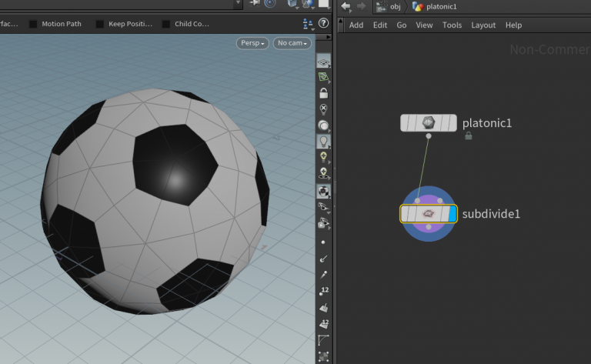Image resolution: width=591 pixels, height=364 pixels.
Task: Click the platonic1 node label text
Action: coord(487,123)
